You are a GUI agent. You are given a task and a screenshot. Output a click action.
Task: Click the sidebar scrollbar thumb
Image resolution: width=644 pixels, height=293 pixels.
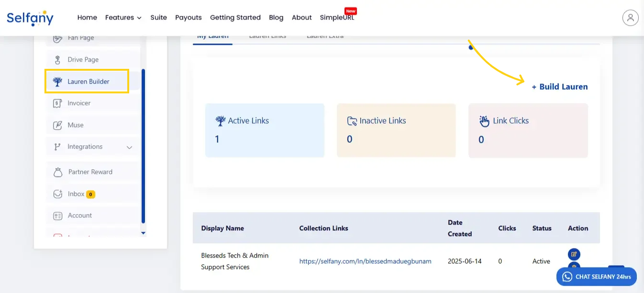tap(143, 146)
